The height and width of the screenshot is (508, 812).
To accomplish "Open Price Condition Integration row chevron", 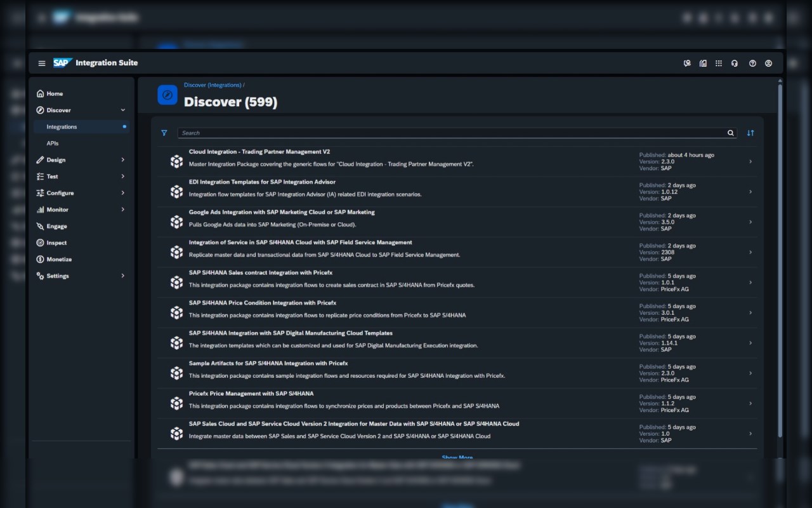I will 750,312.
